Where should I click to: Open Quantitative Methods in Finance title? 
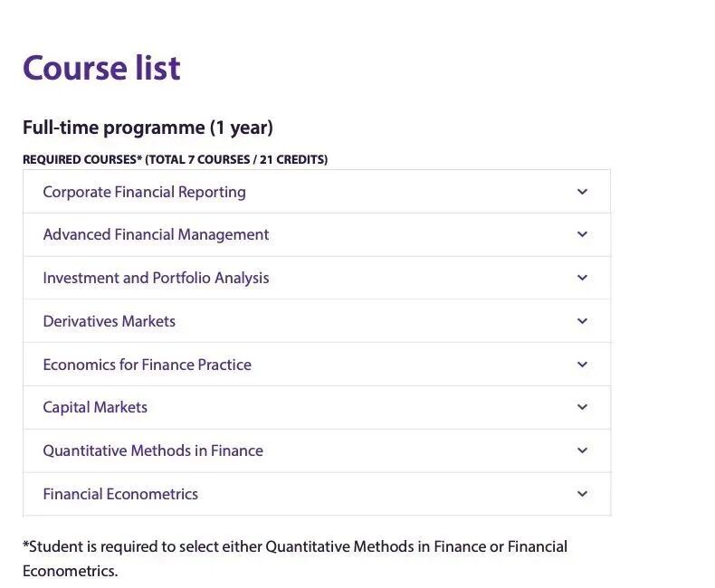(153, 450)
